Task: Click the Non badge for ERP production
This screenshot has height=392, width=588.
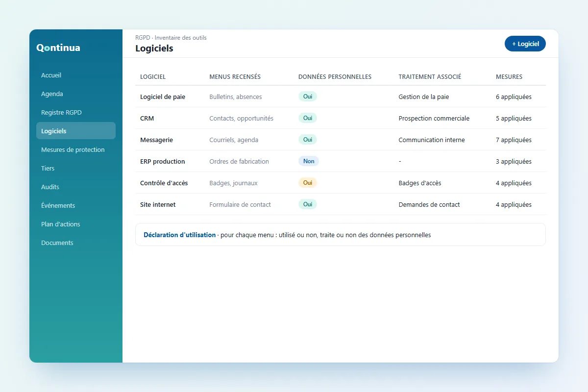Action: 309,161
